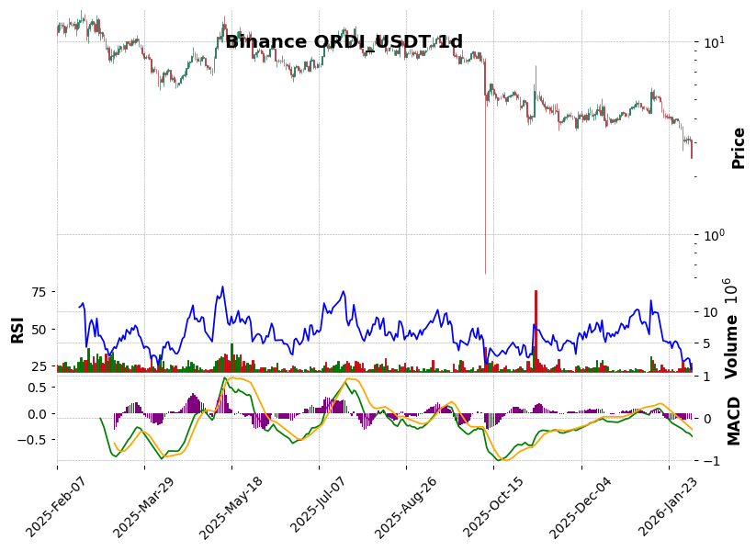Click the RSI axis label
This screenshot has width=756, height=551.
pyautogui.click(x=17, y=330)
